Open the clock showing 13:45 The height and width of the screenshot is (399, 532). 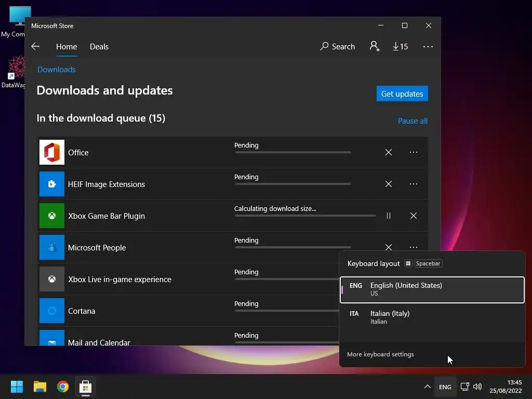(x=506, y=387)
